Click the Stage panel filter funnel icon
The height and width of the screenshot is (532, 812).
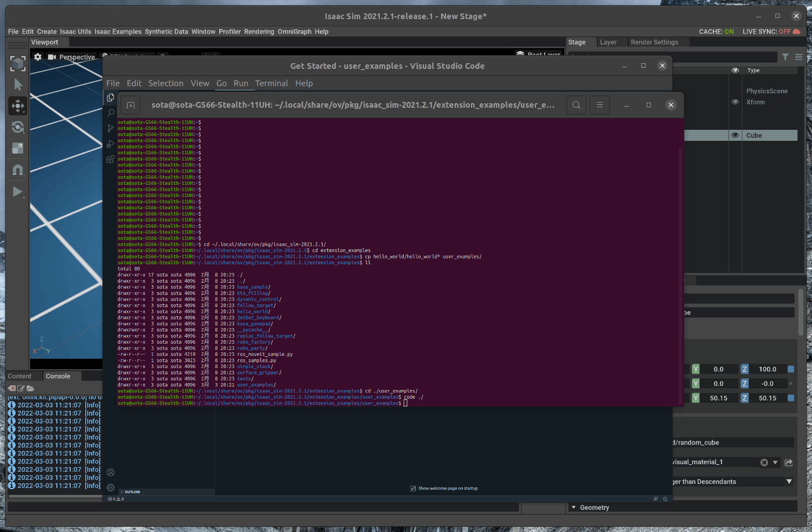coord(785,57)
